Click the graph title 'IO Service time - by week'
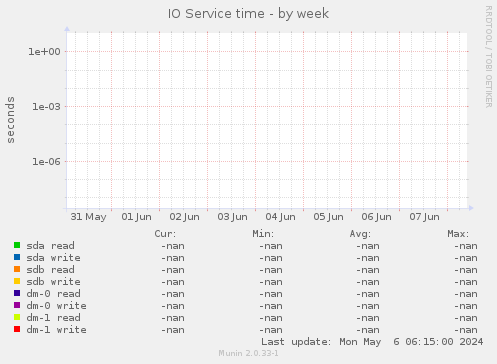The image size is (497, 364). coord(248,14)
